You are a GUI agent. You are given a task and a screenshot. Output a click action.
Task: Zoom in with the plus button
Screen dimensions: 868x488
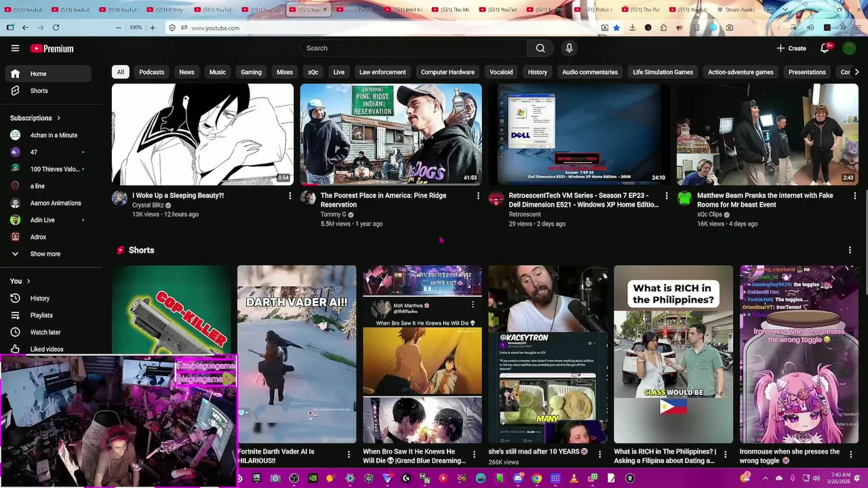point(152,28)
